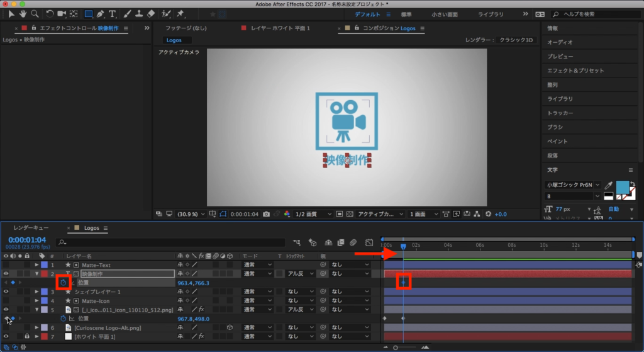Select the Hand tool
644x352 pixels.
tap(23, 13)
